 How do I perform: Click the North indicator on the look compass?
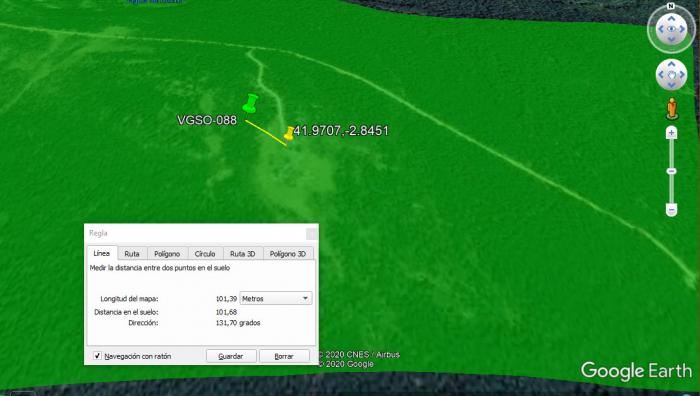(671, 6)
